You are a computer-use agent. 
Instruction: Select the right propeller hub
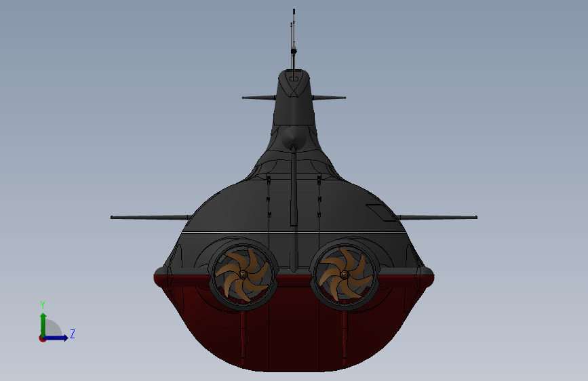pyautogui.click(x=345, y=275)
